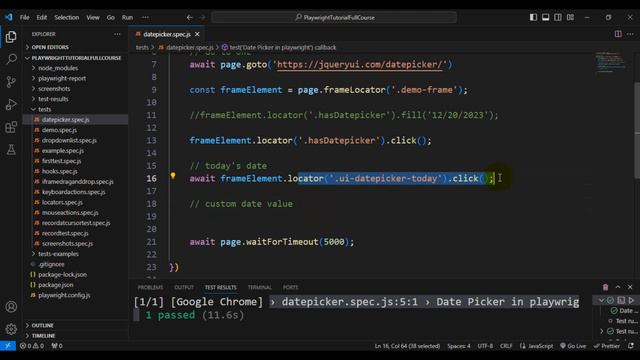
Task: Click the notifications bell in status bar
Action: [631, 346]
